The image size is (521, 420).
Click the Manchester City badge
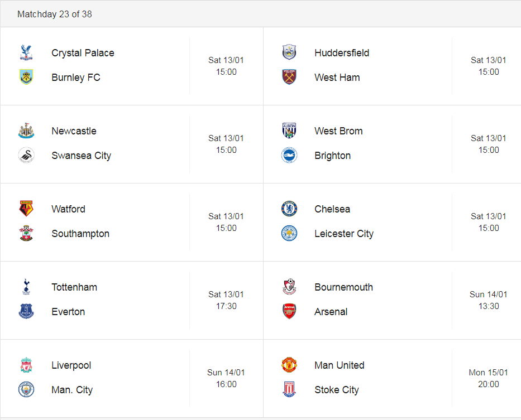pyautogui.click(x=26, y=389)
